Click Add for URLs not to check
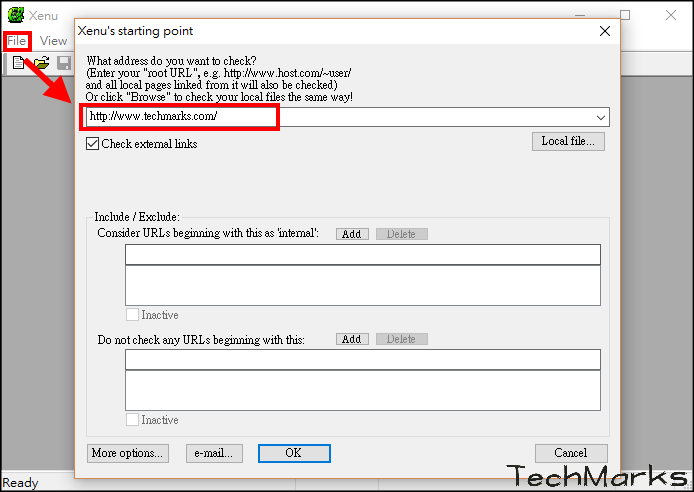 pyautogui.click(x=351, y=340)
